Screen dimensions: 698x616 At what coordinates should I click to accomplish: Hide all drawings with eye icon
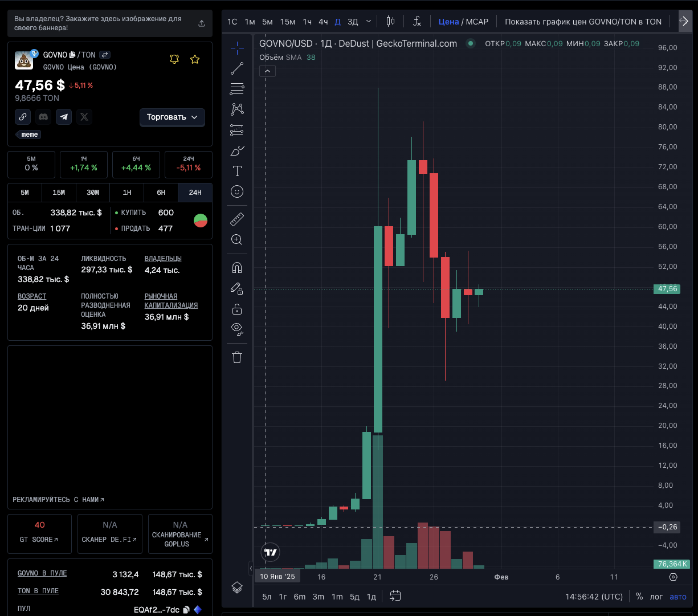tap(237, 328)
